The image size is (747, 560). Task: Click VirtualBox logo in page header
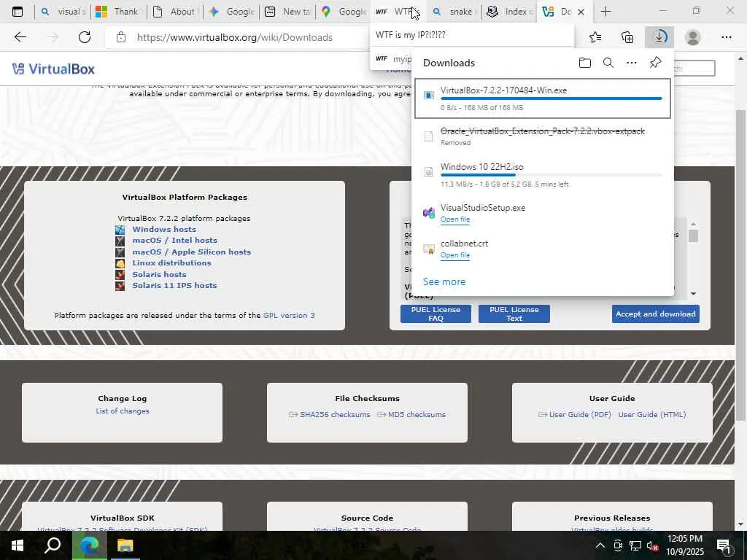point(53,69)
